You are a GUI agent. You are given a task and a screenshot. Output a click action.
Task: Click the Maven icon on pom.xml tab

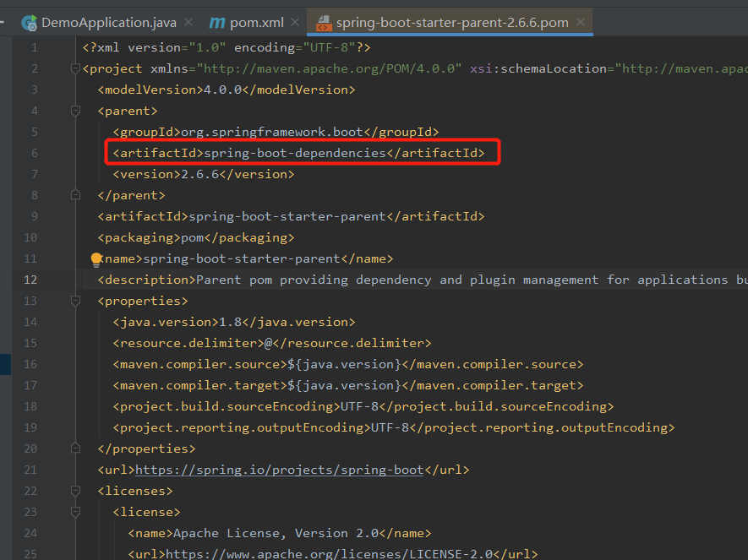(x=217, y=23)
